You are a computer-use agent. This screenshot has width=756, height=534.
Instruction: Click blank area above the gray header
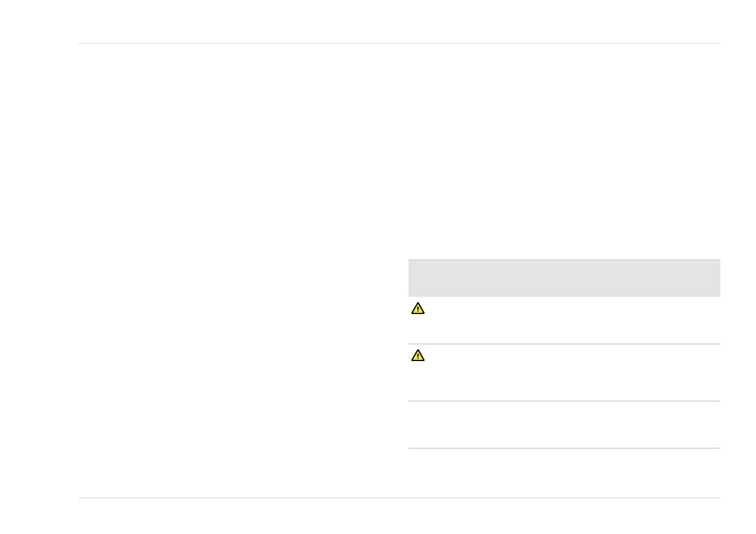pyautogui.click(x=564, y=159)
